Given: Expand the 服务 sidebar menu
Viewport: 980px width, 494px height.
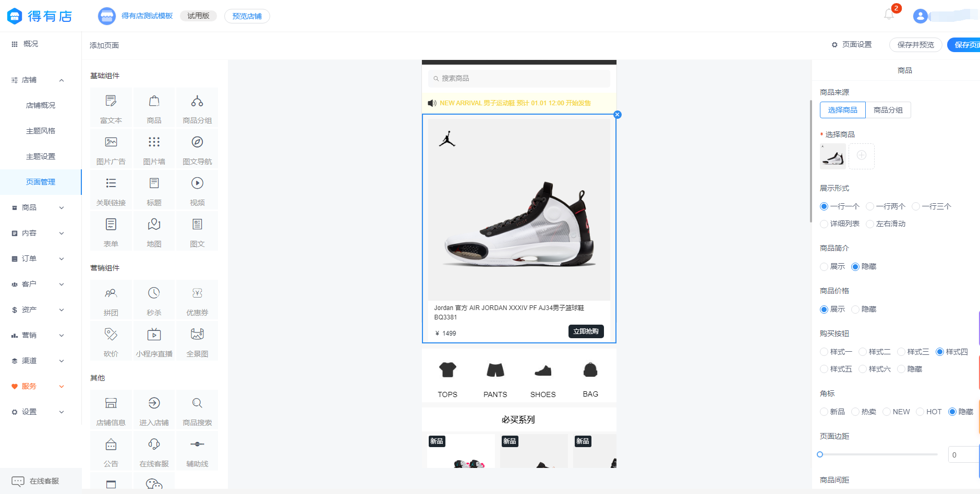Looking at the screenshot, I should click(x=41, y=386).
